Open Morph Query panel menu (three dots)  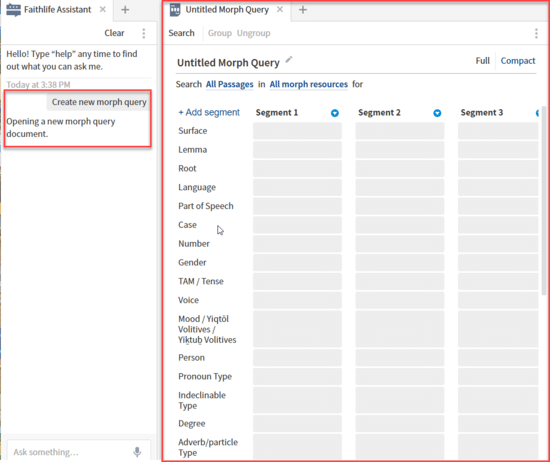536,33
